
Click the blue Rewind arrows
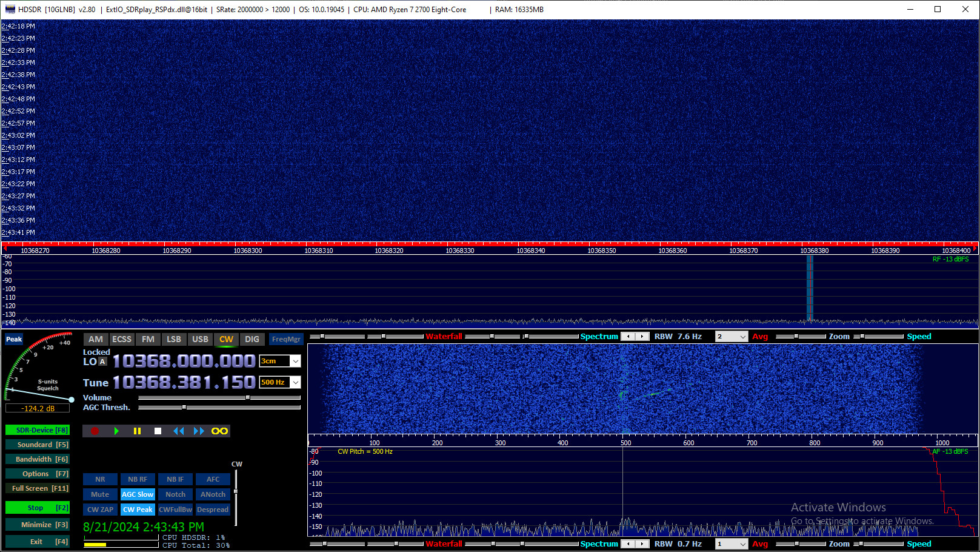(179, 431)
